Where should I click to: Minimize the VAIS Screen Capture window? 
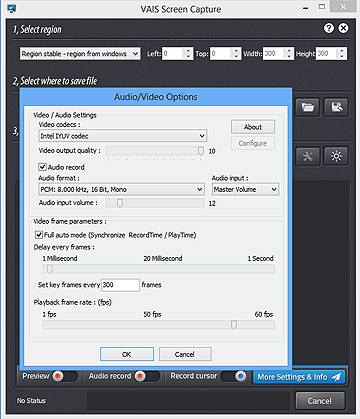[306, 7]
